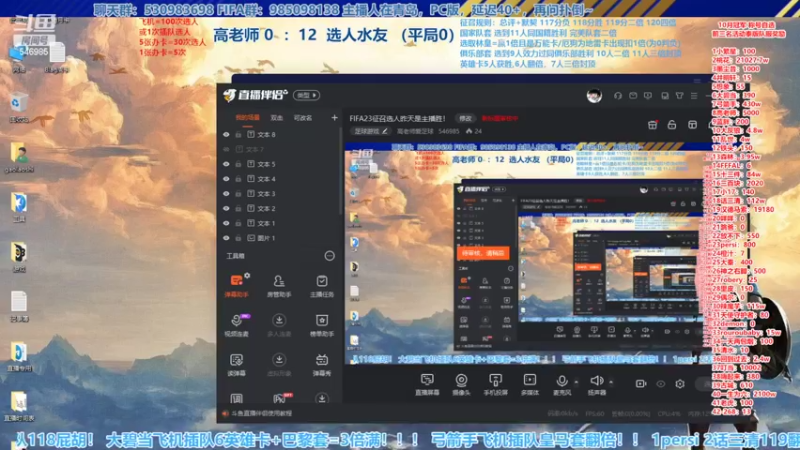This screenshot has width=800, height=450.
Task: Add a new scene with plus
Action: tap(334, 118)
